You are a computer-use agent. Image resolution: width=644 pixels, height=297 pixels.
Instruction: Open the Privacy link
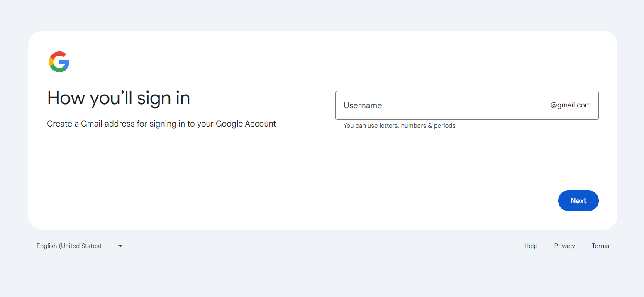pyautogui.click(x=564, y=246)
